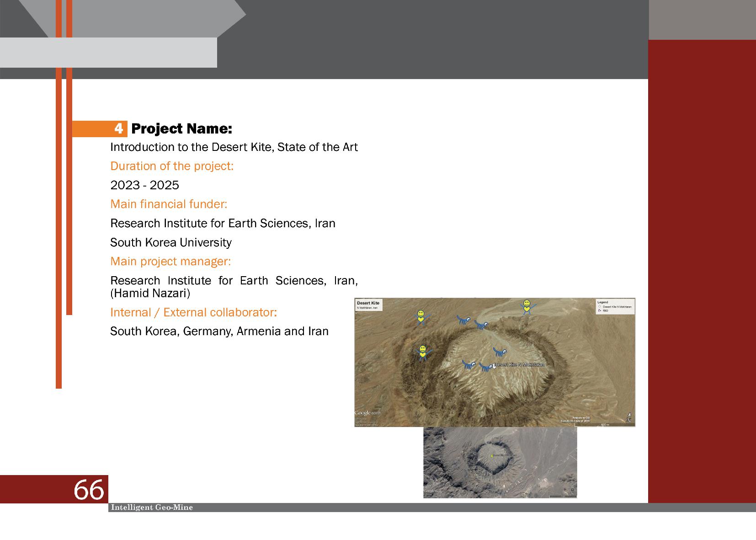Click the Google Earth logo on large map
Screen dimensions: 756x540
tap(367, 413)
